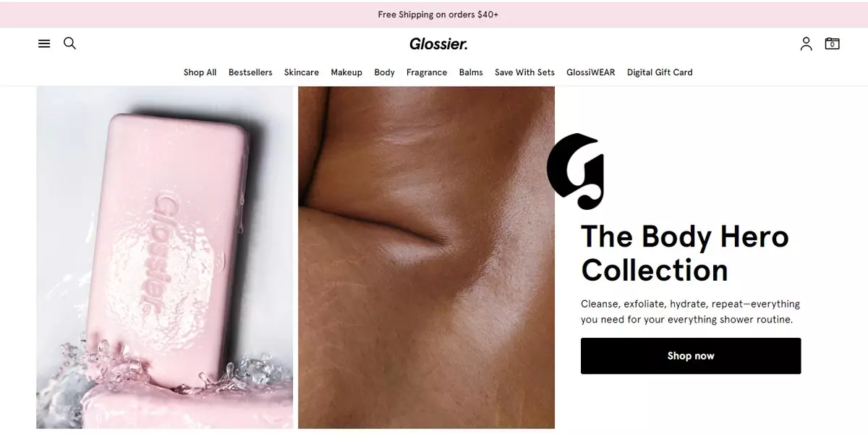This screenshot has width=868, height=434.
Task: Go to the Balms section
Action: [471, 72]
